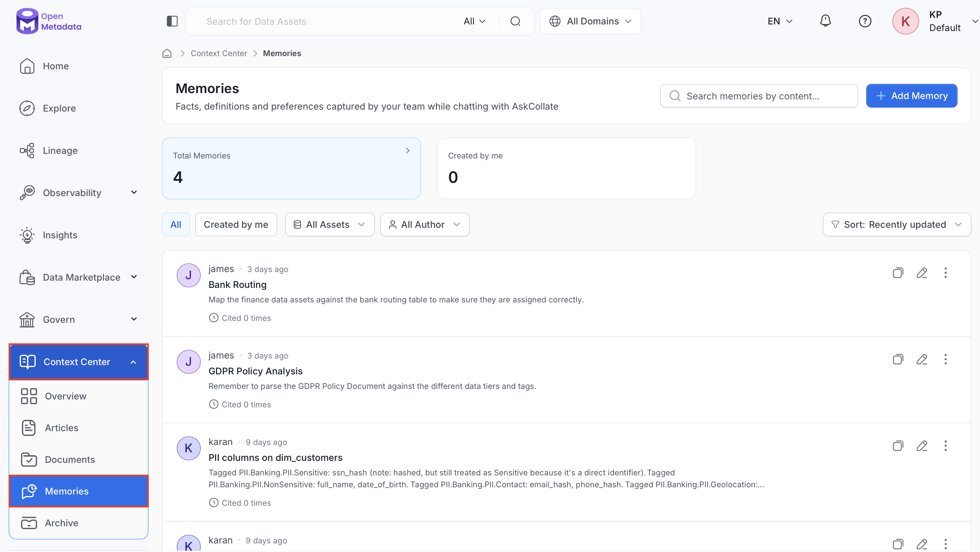The height and width of the screenshot is (552, 980).
Task: Open the EN language dropdown
Action: pyautogui.click(x=780, y=21)
